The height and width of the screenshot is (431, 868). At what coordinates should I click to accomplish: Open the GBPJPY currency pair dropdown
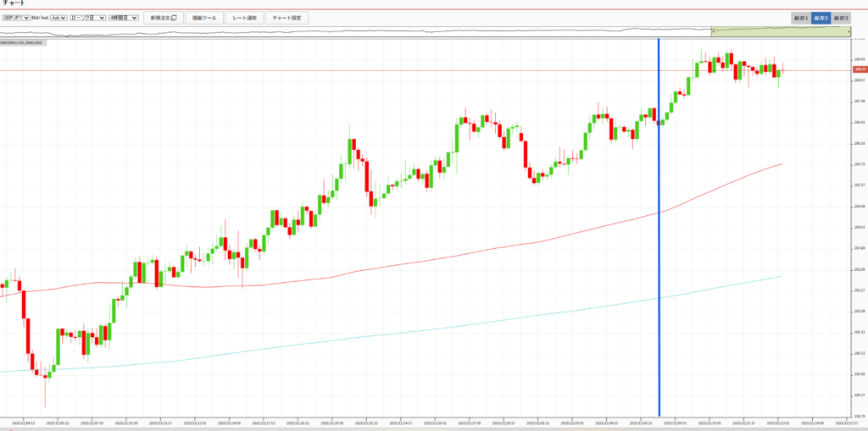tap(16, 17)
